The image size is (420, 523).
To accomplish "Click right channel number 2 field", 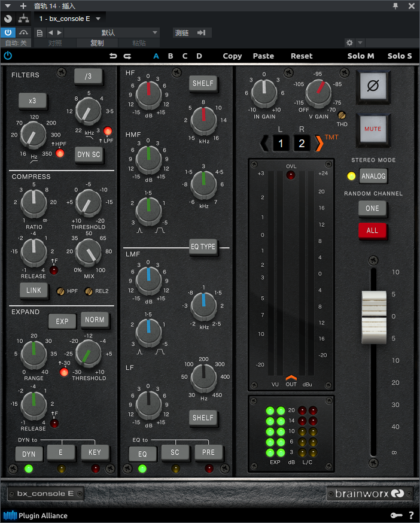I will (302, 143).
